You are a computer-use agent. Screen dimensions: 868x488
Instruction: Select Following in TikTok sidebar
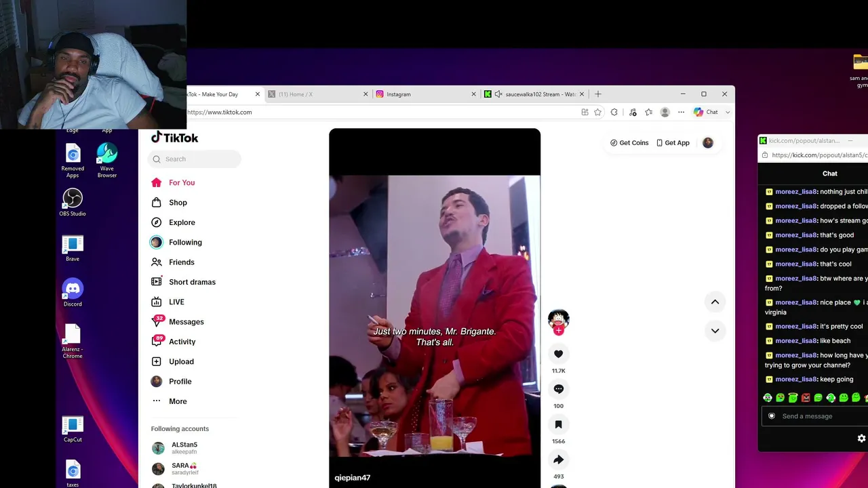185,243
